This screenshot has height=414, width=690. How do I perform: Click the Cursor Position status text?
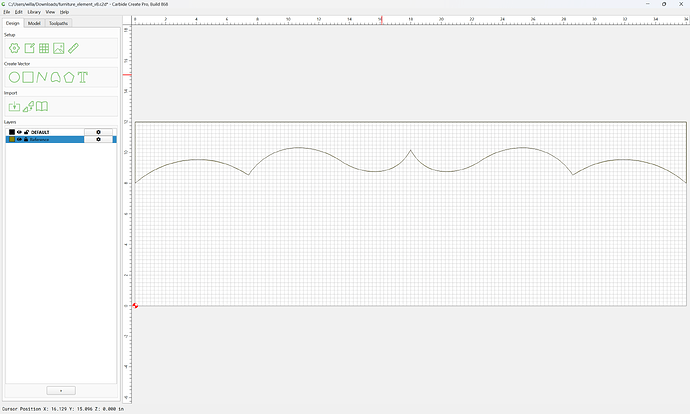pyautogui.click(x=63, y=409)
